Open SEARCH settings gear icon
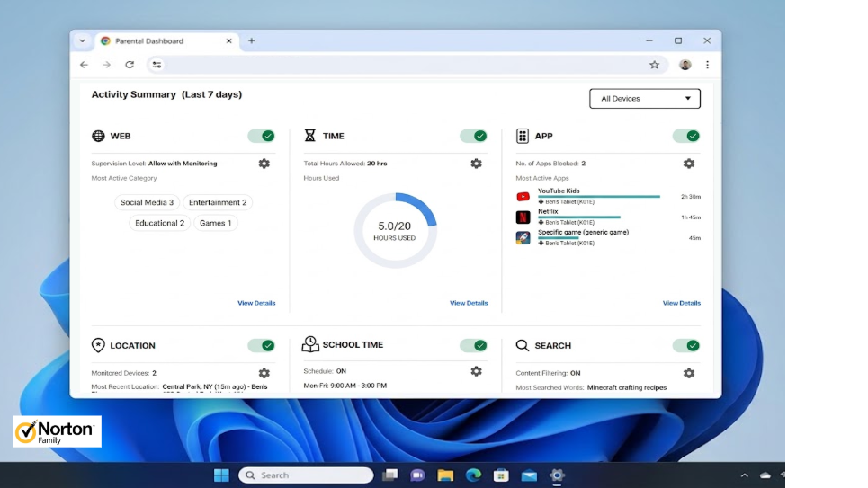The image size is (868, 488). (x=689, y=374)
